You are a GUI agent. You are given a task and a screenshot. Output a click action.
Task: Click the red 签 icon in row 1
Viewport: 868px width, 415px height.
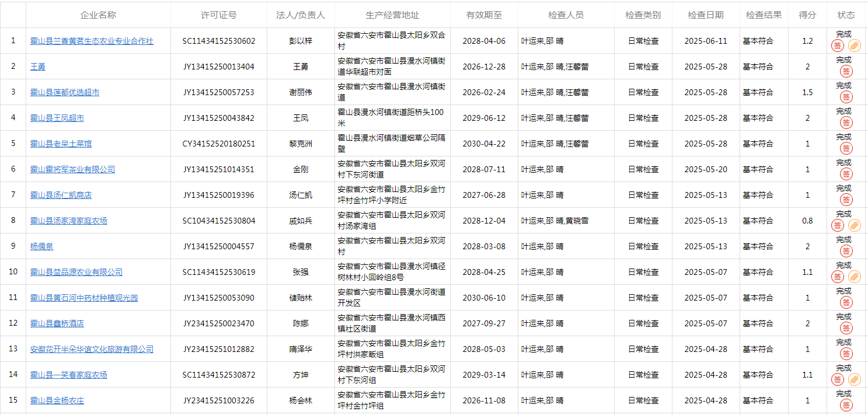[838, 46]
